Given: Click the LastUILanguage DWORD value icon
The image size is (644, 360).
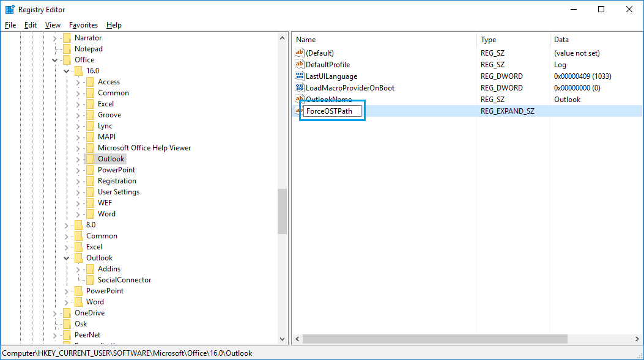Looking at the screenshot, I should pyautogui.click(x=300, y=76).
